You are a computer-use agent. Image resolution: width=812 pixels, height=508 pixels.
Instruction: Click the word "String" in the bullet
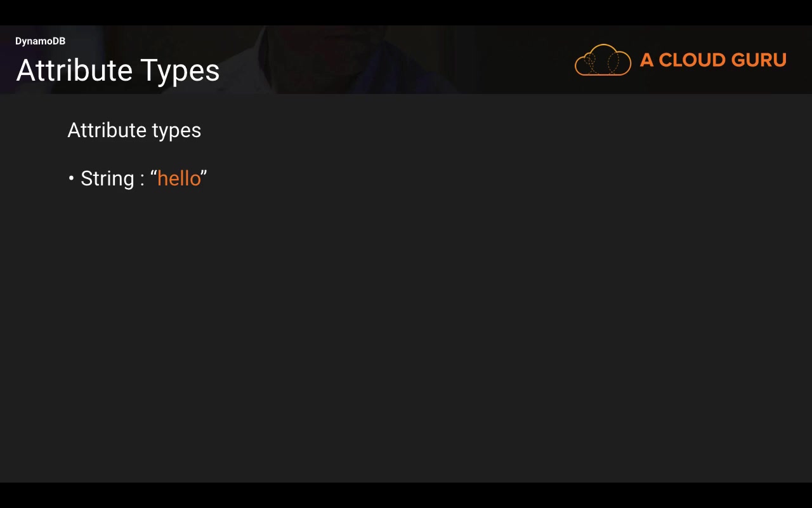[107, 179]
